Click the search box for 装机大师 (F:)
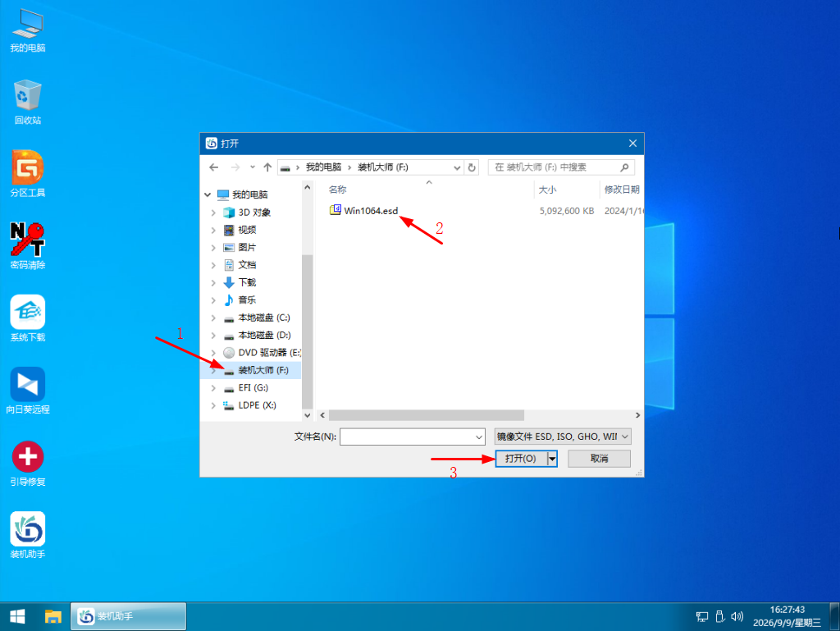Viewport: 840px width, 631px height. [561, 167]
